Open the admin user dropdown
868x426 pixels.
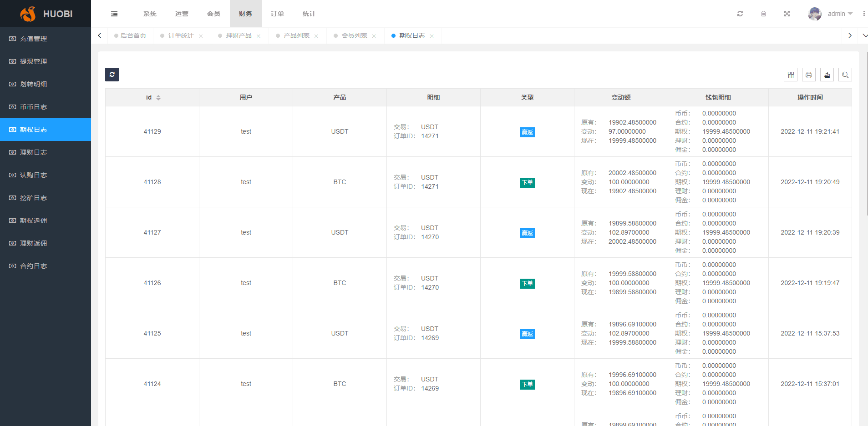(x=831, y=14)
